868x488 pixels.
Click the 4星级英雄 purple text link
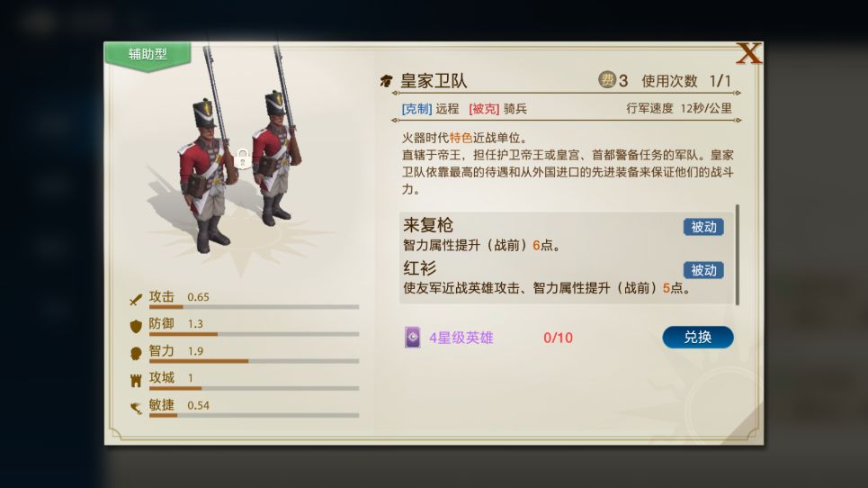point(461,339)
